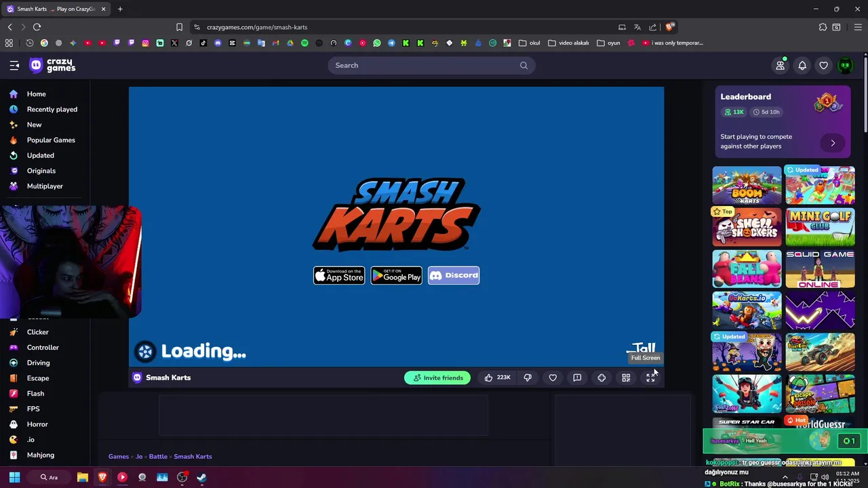Image resolution: width=868 pixels, height=488 pixels.
Task: Click the address bar URL
Action: 257,27
